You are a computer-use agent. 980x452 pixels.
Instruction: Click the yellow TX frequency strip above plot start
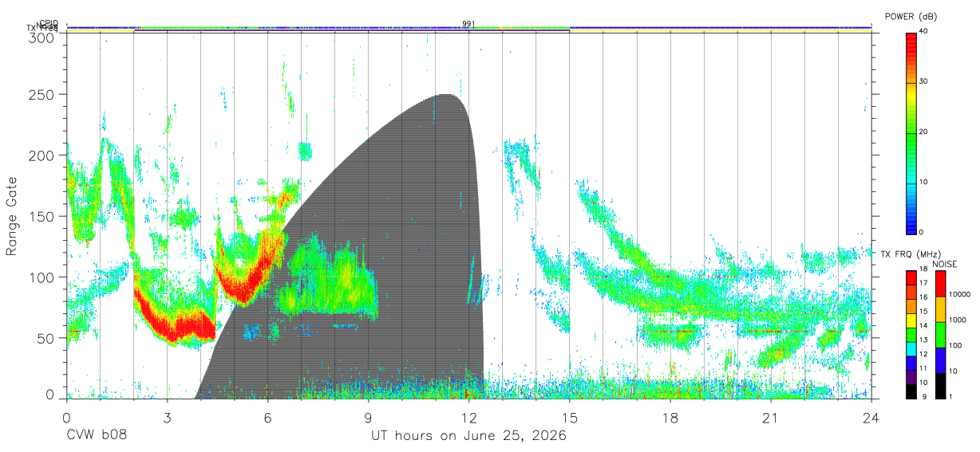point(100,31)
